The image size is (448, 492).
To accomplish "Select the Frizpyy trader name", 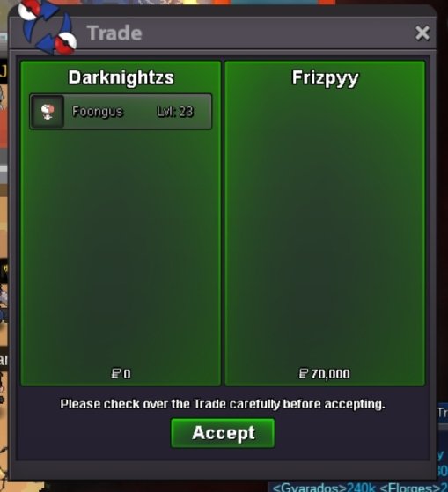I will [325, 78].
